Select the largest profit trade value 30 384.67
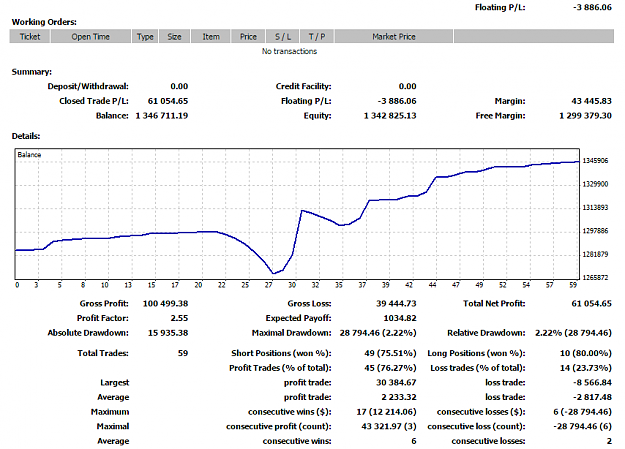The width and height of the screenshot is (625, 449). 396,382
